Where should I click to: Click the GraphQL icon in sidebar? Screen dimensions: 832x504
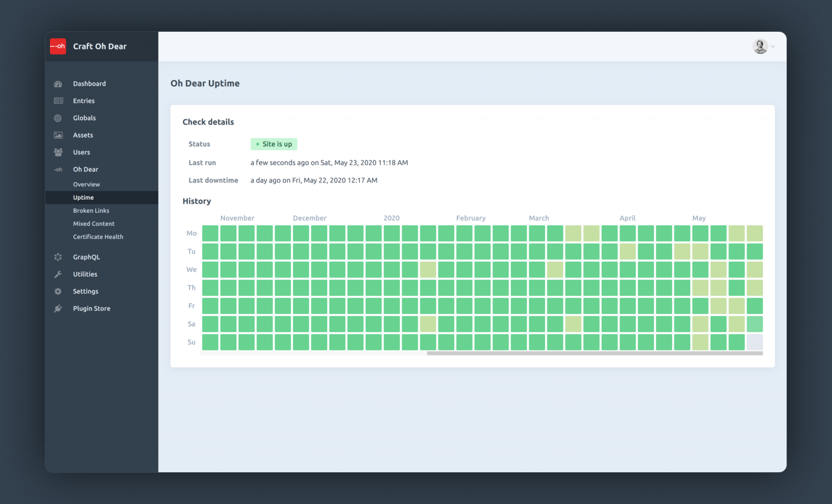tap(58, 257)
